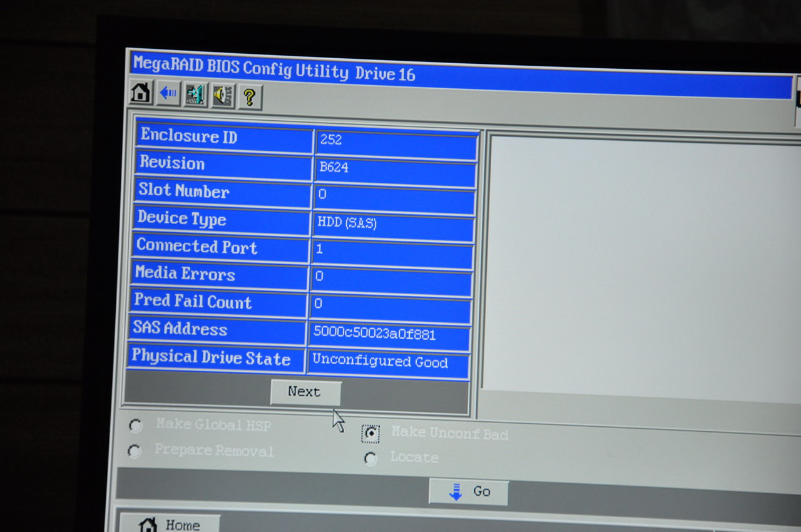Select the Make Unconf Bad radio button
This screenshot has height=532, width=801.
370,433
